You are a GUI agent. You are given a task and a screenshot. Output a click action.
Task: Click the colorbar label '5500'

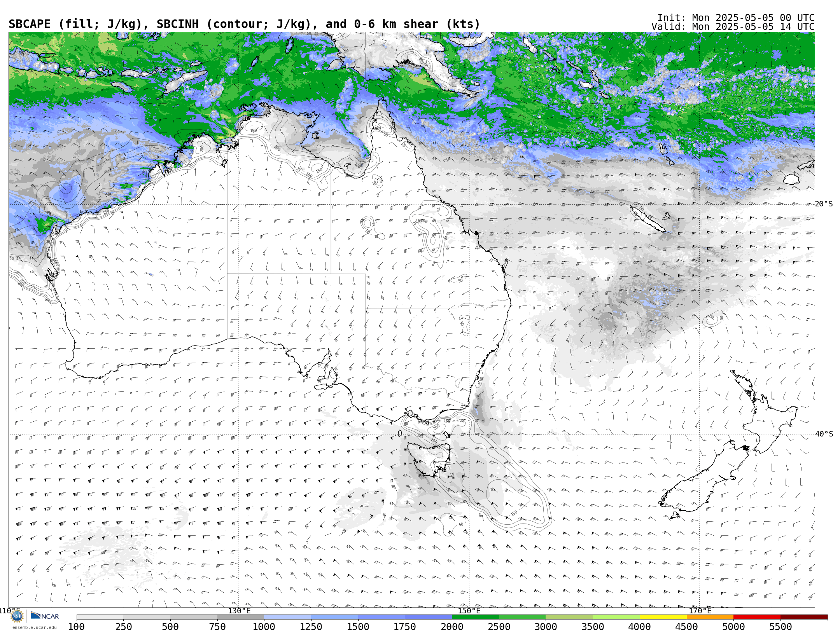tap(781, 627)
